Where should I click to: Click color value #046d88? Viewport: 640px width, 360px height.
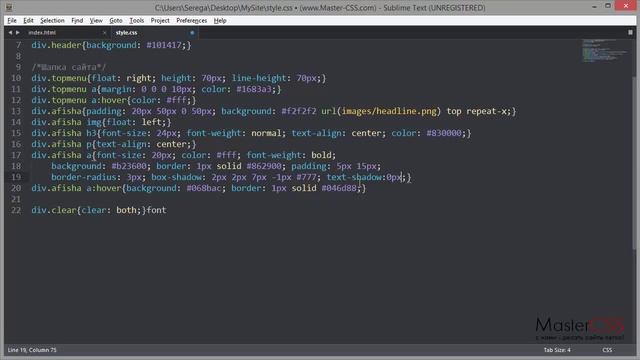pyautogui.click(x=339, y=188)
